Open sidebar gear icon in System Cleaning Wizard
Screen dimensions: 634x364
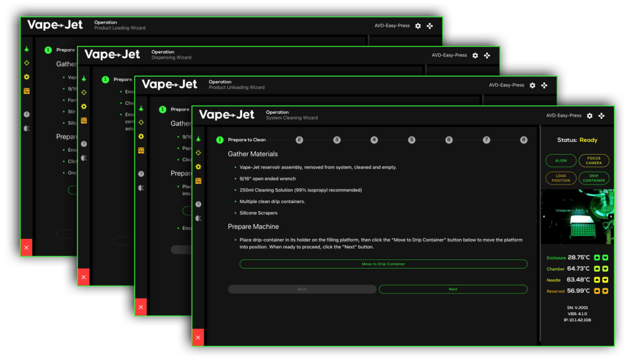point(198,167)
